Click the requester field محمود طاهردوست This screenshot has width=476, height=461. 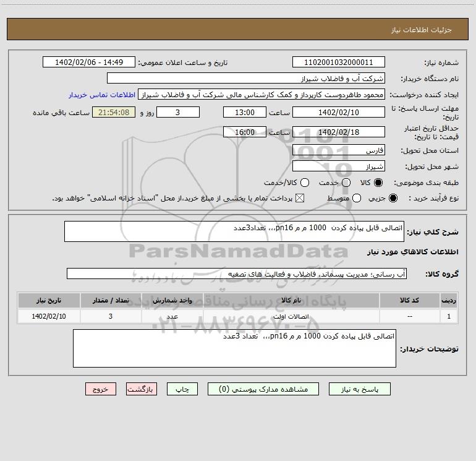[261, 95]
